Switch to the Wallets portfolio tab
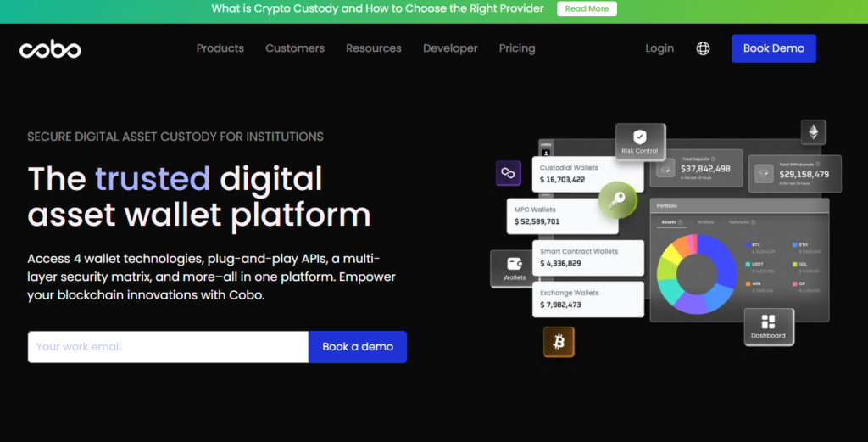Screen dimensions: 868x442 (x=706, y=222)
